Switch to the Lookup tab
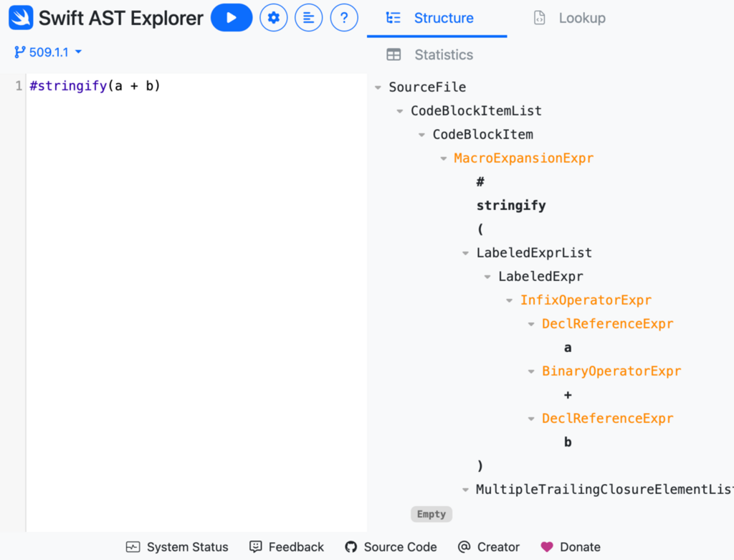The height and width of the screenshot is (560, 734). click(x=570, y=18)
